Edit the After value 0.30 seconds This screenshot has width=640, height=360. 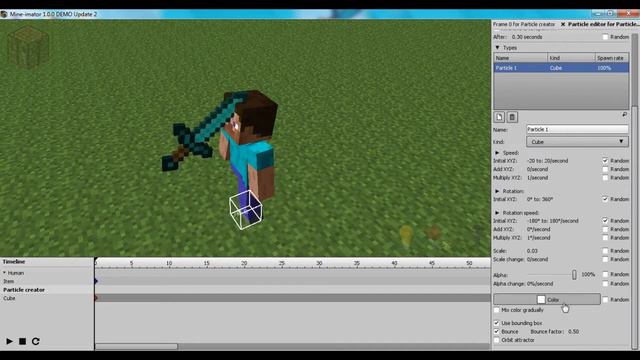(527, 37)
